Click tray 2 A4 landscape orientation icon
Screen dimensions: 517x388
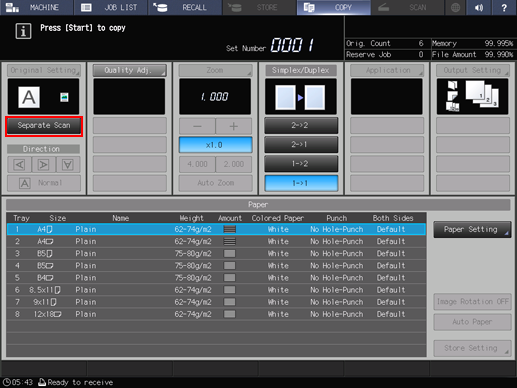tap(50, 241)
